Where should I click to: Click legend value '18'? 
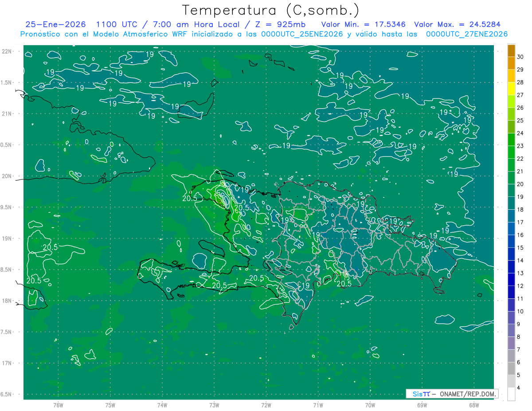coord(520,210)
